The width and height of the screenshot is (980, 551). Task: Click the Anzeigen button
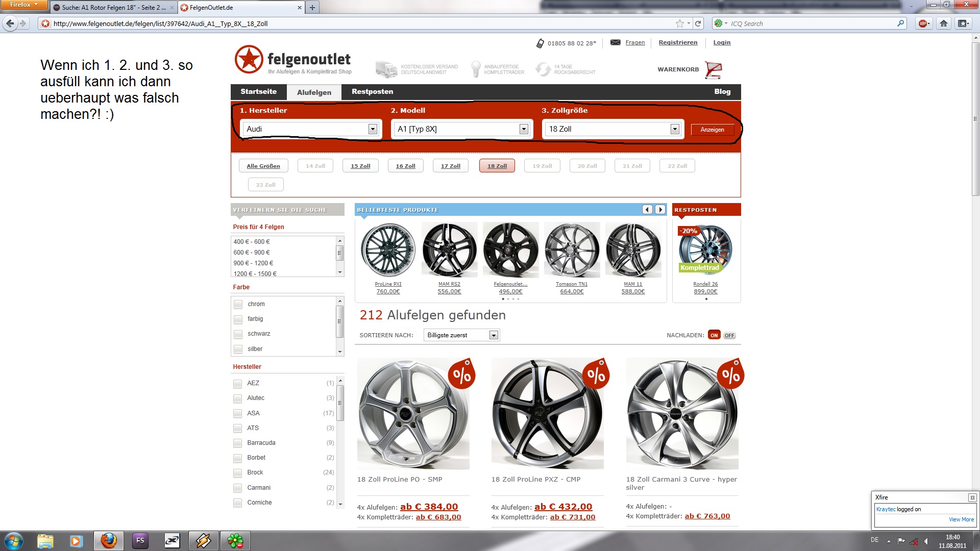pos(712,130)
